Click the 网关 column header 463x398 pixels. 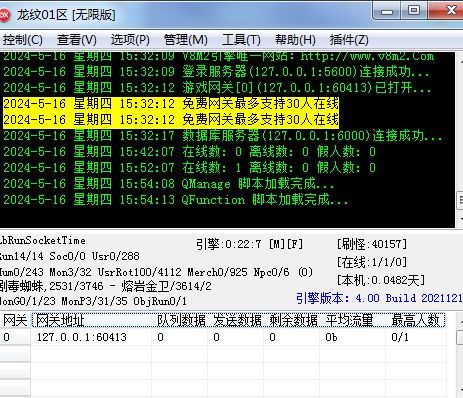pyautogui.click(x=15, y=321)
